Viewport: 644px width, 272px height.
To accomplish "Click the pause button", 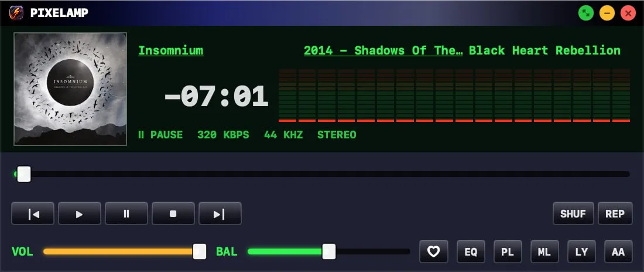I will pyautogui.click(x=126, y=213).
